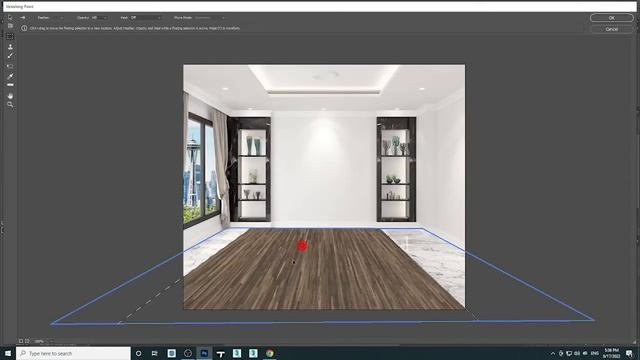Click OK to apply Vanishing Point
The height and width of the screenshot is (360, 640).
tap(611, 18)
